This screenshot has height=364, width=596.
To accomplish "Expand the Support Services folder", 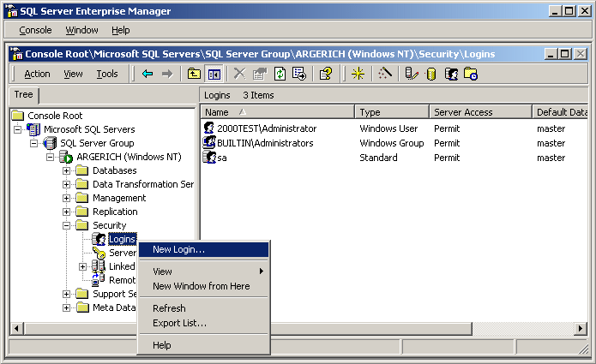I will [x=67, y=294].
